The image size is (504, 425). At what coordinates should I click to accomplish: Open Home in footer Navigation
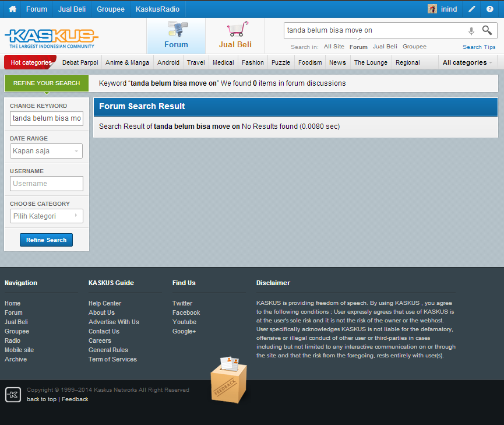tap(13, 303)
